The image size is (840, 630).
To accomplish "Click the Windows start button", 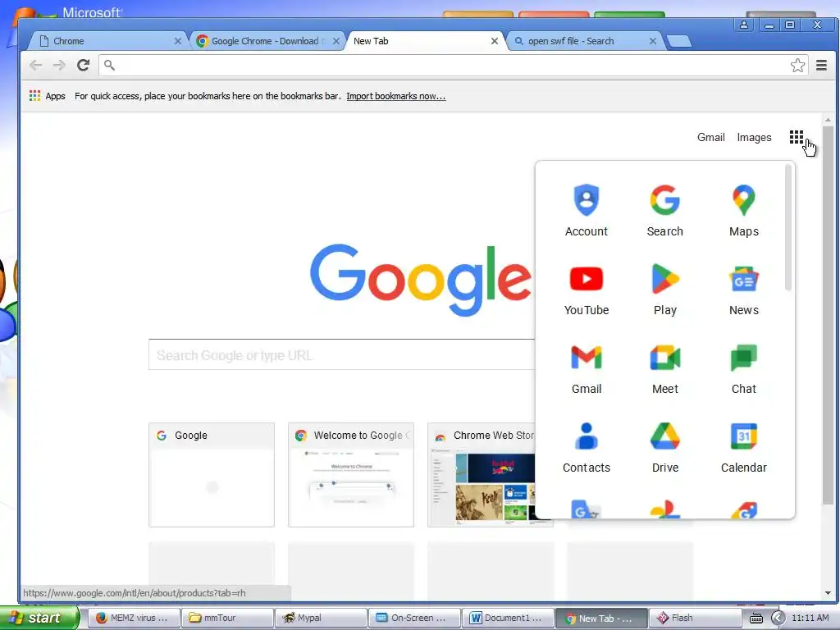I will [39, 618].
